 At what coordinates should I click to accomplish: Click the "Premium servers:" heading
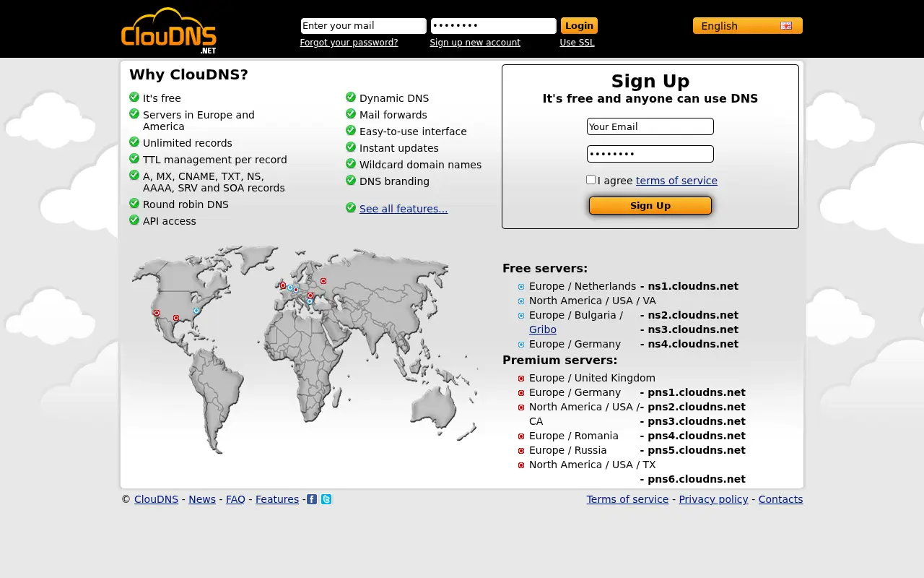point(560,360)
